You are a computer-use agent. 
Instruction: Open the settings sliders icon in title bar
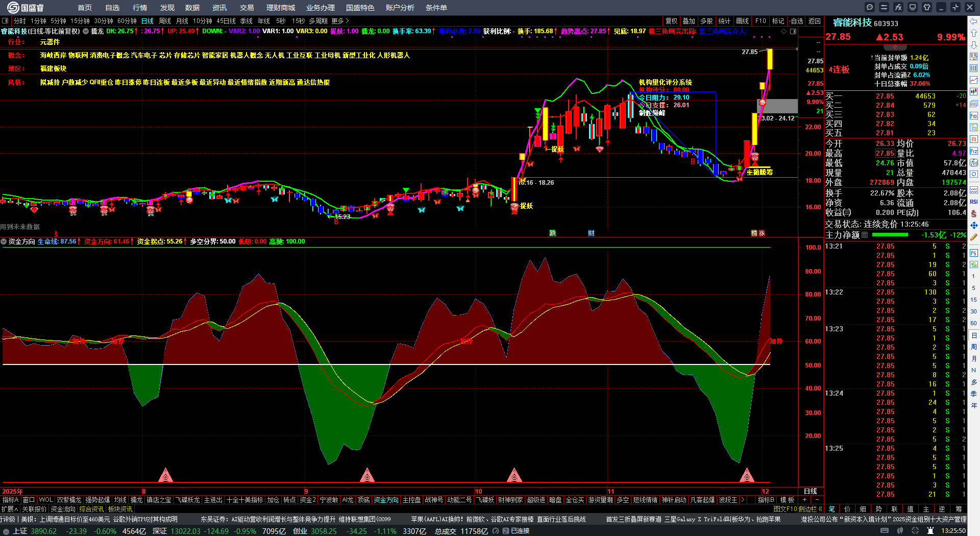coord(884,7)
